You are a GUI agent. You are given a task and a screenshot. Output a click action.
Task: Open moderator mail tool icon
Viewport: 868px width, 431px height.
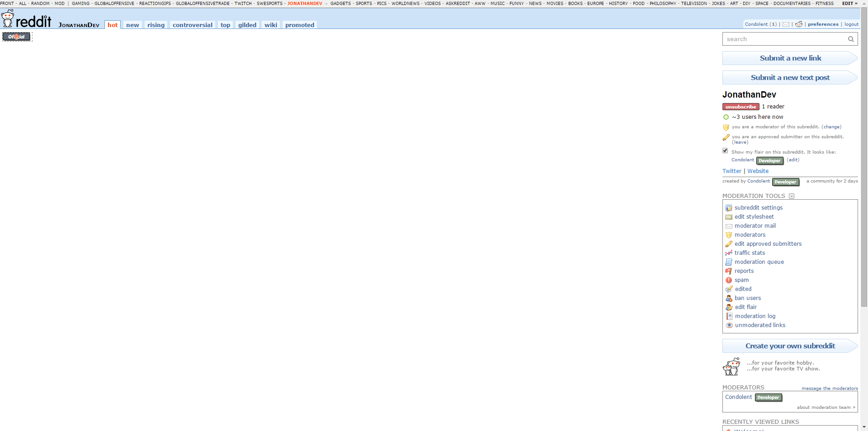(729, 226)
